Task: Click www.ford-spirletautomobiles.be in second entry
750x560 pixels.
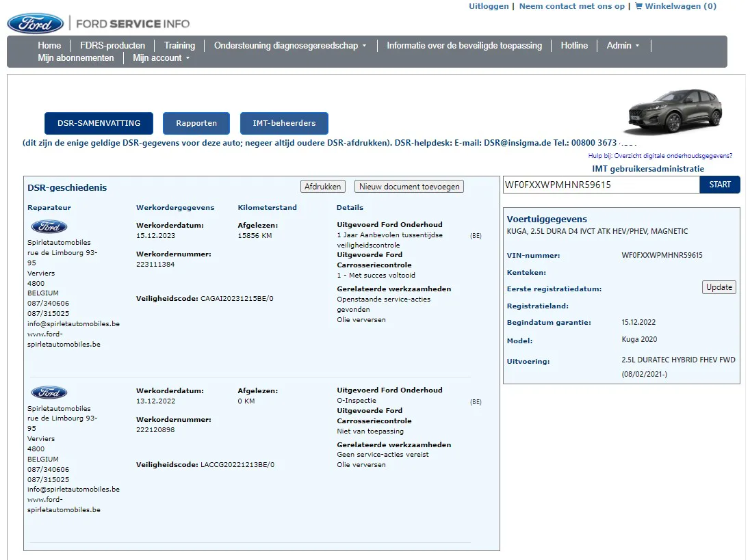Action: point(64,505)
